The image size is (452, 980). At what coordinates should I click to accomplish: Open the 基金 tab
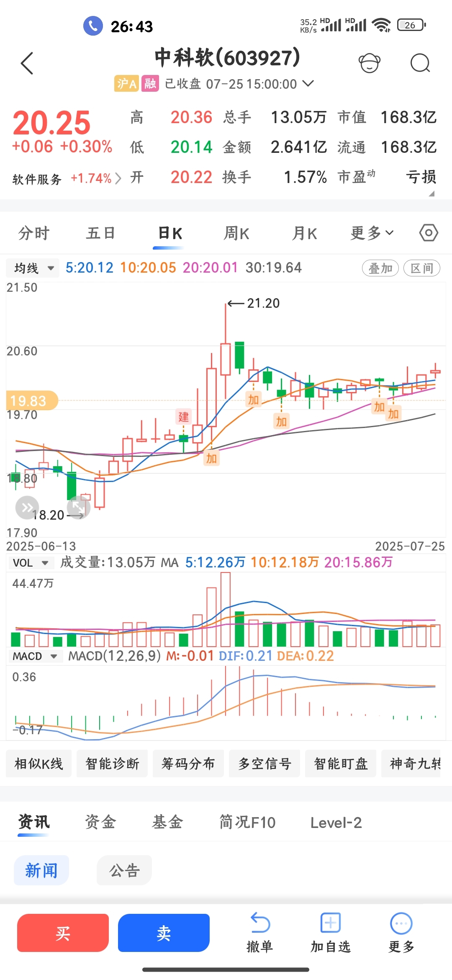tap(167, 822)
